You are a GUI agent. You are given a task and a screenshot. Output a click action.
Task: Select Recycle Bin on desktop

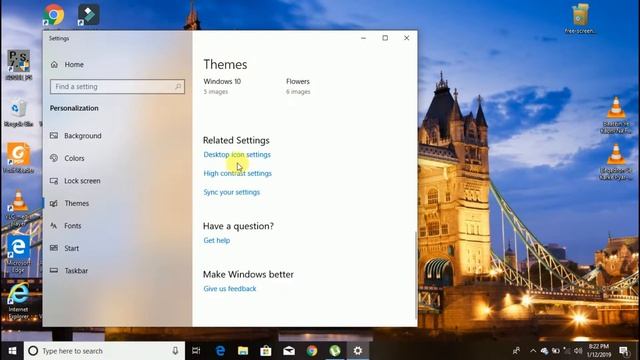[x=18, y=112]
